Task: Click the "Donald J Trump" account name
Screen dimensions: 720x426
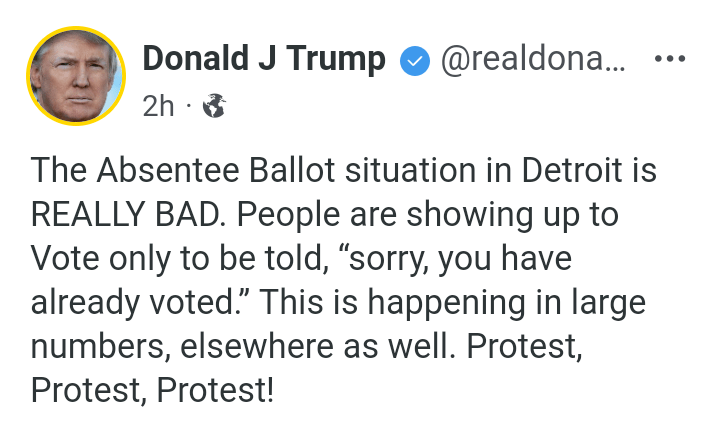Action: click(x=264, y=59)
